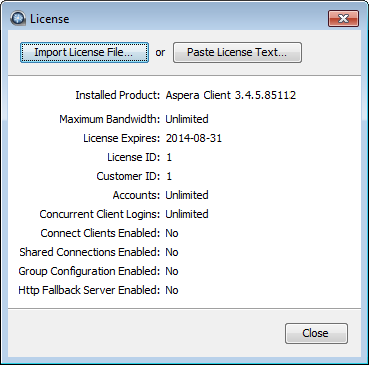Select the 2014-08-31 expiry date

click(194, 138)
